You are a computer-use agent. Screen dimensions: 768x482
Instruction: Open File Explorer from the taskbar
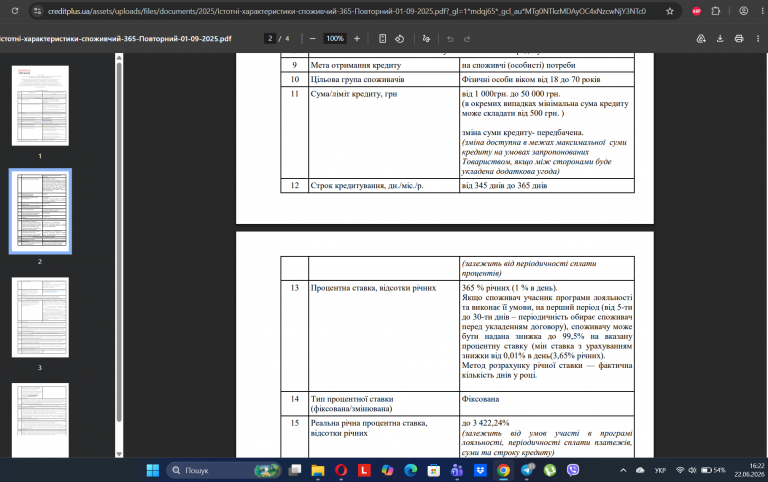pos(318,470)
